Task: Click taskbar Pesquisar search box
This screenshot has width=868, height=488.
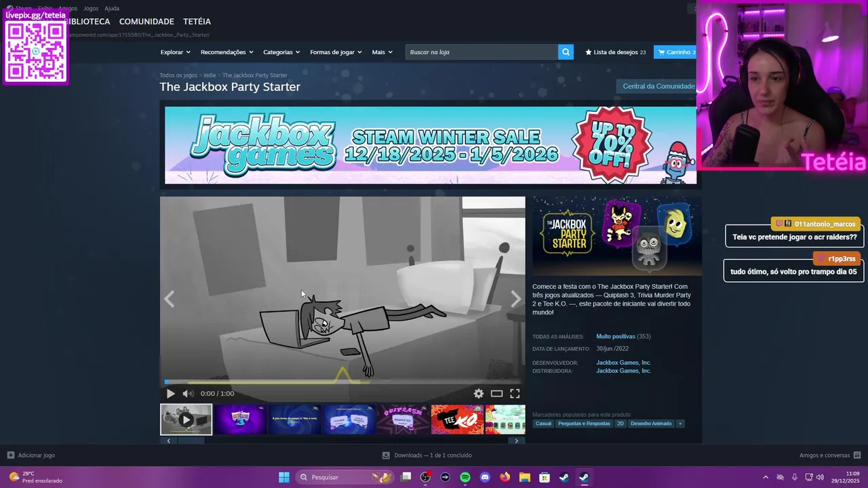Action: 345,477
